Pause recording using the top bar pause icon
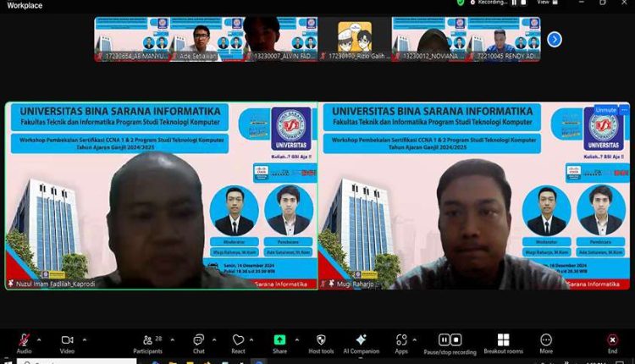The height and width of the screenshot is (364, 635). [514, 3]
